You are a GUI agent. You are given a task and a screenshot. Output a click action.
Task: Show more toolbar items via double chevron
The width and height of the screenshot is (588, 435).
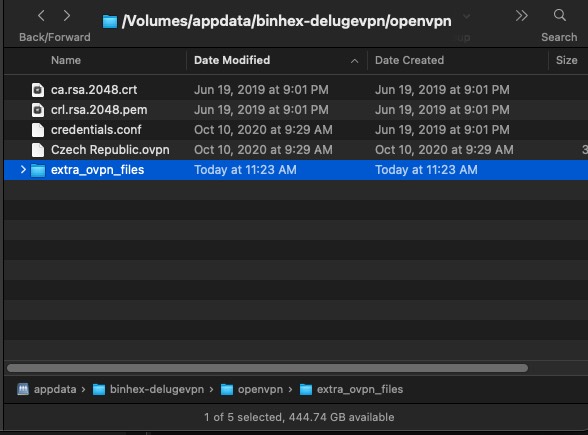[521, 16]
